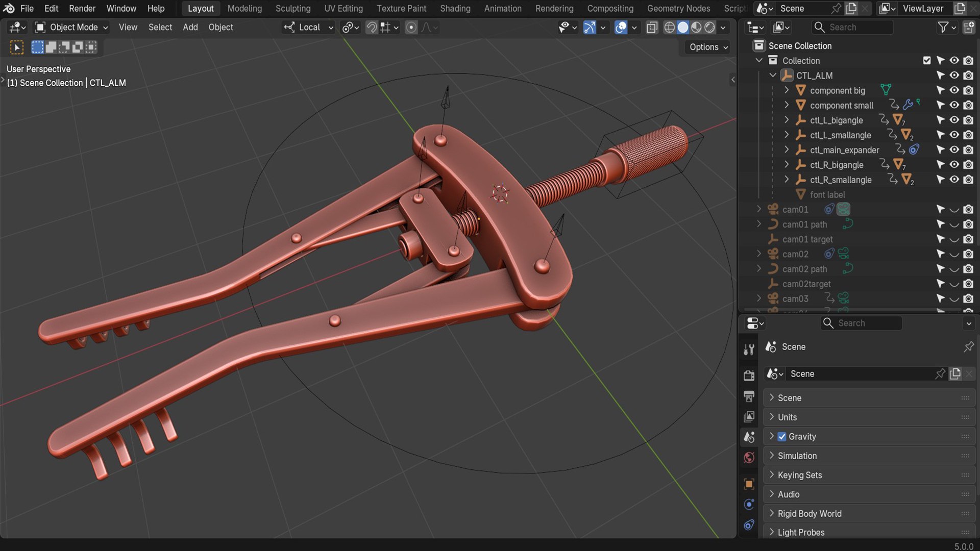Open the Object Mode dropdown
This screenshot has width=980, height=551.
click(71, 28)
